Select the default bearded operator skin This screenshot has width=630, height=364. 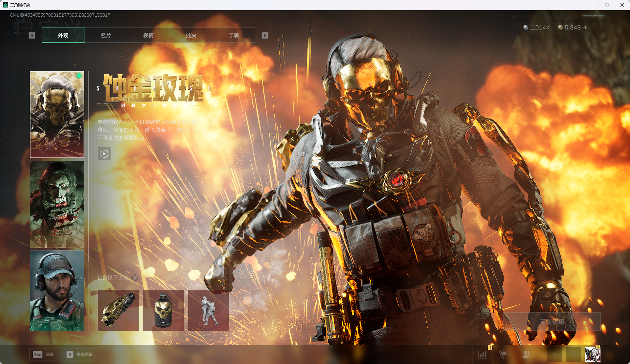pos(57,291)
